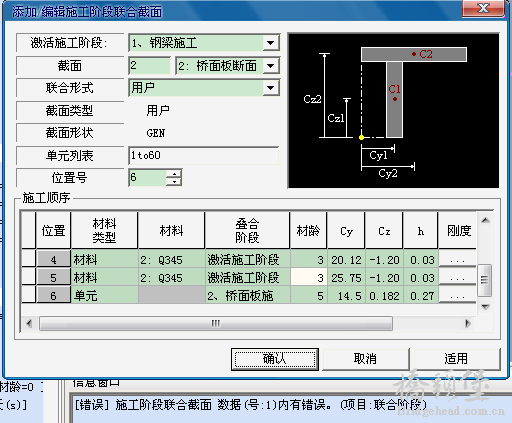
Task: Open the 刚度 button in row 5
Action: pos(457,277)
